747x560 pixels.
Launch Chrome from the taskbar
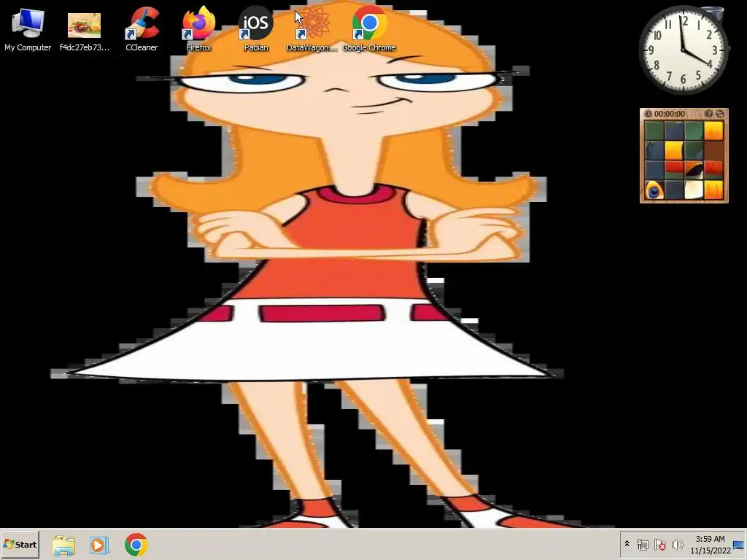pos(136,545)
